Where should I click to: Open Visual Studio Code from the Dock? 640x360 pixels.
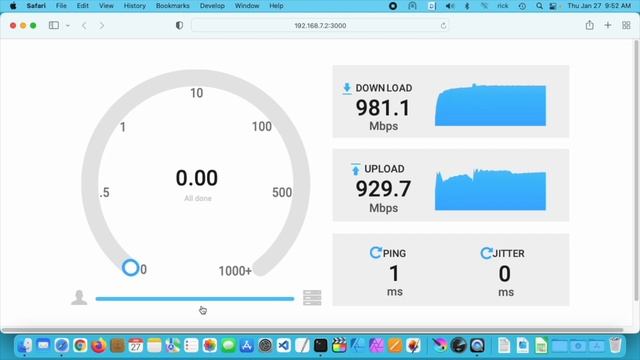[284, 345]
